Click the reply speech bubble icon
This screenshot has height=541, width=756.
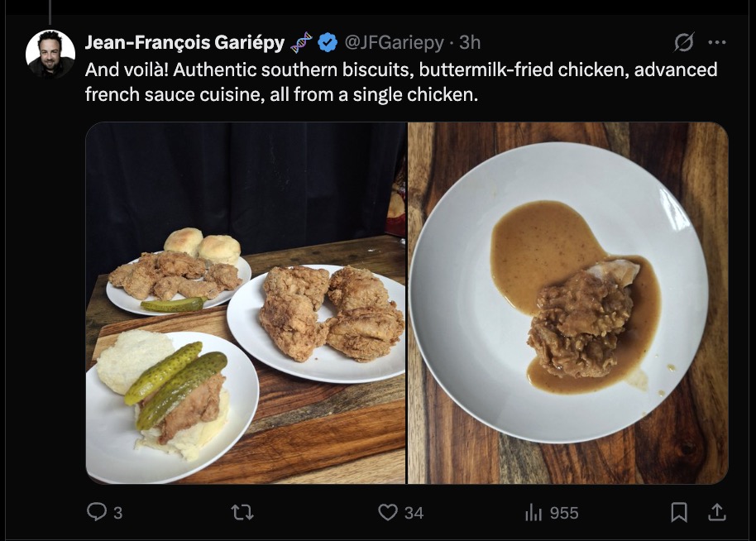(x=97, y=513)
